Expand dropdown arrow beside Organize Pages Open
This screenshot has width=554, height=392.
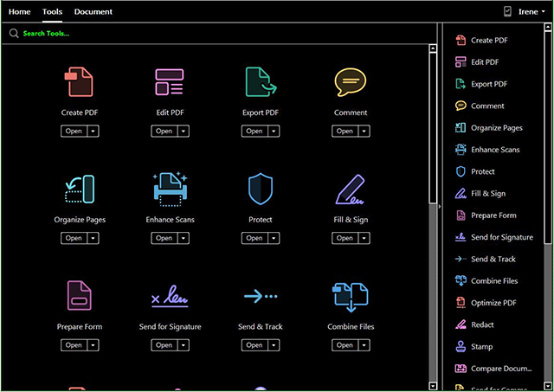[93, 238]
